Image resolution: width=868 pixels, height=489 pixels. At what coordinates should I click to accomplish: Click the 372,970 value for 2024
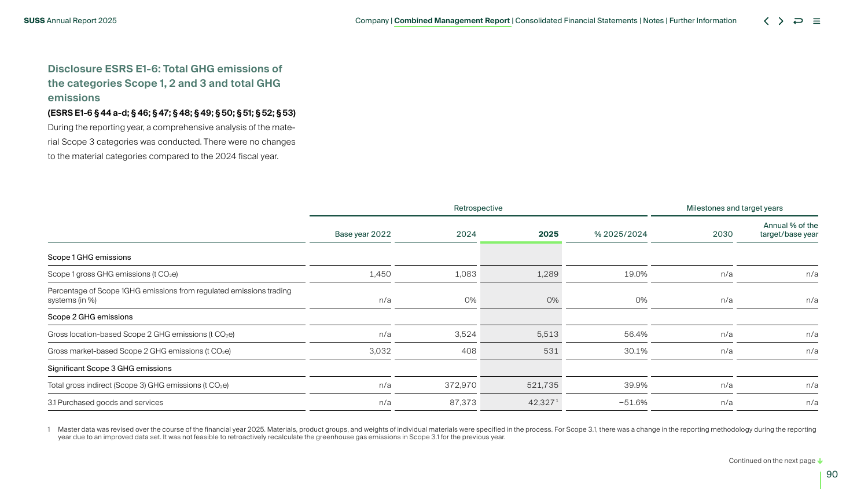(x=461, y=385)
